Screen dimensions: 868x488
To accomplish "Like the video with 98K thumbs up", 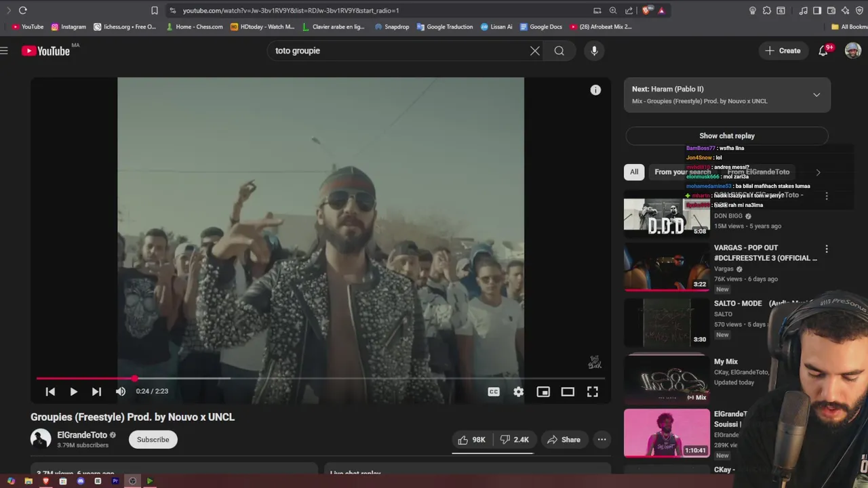I will pos(472,440).
